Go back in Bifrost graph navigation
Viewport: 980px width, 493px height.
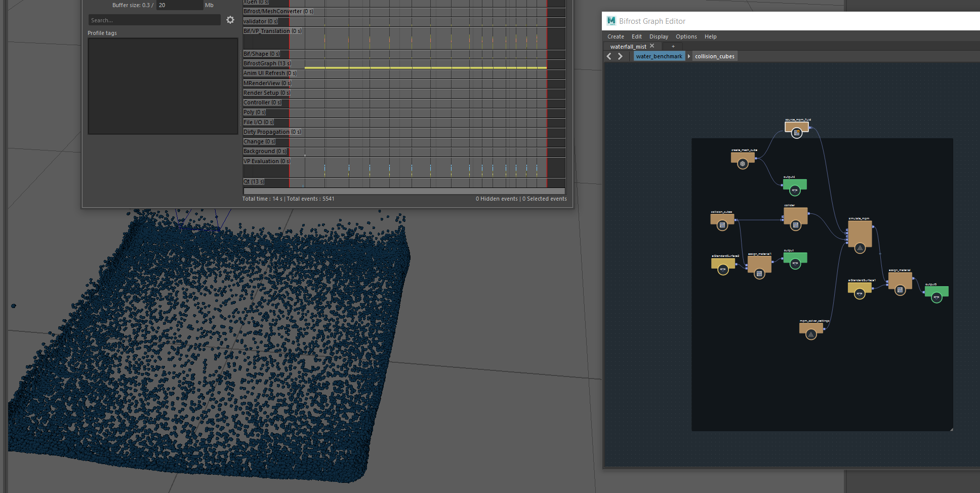click(x=609, y=56)
